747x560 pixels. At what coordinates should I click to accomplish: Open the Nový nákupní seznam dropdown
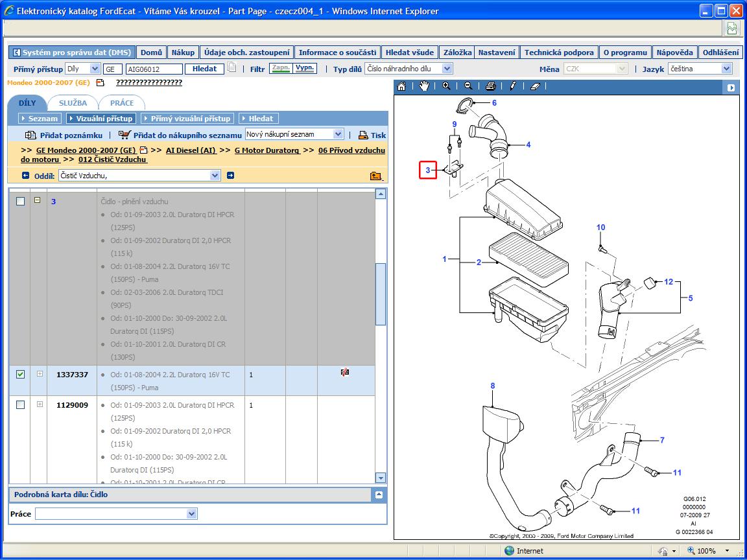click(x=337, y=134)
